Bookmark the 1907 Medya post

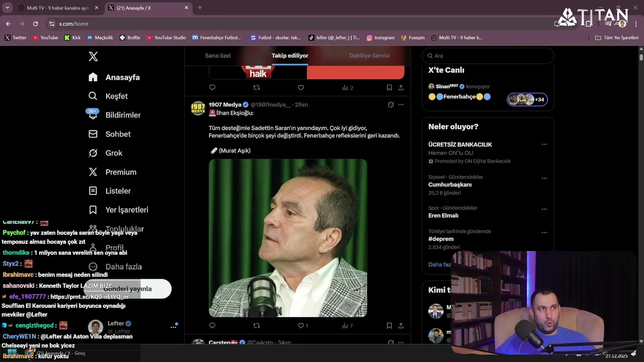(x=389, y=326)
